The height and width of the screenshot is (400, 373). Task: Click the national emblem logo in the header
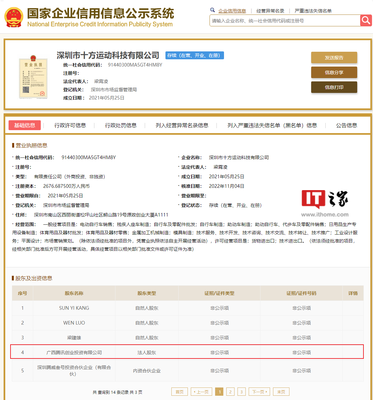(14, 17)
